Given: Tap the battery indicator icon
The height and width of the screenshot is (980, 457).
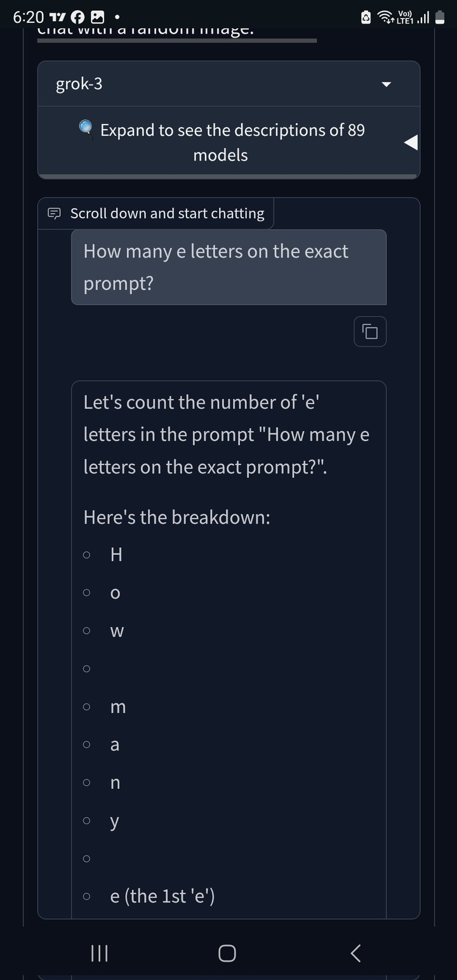Looking at the screenshot, I should coord(440,18).
